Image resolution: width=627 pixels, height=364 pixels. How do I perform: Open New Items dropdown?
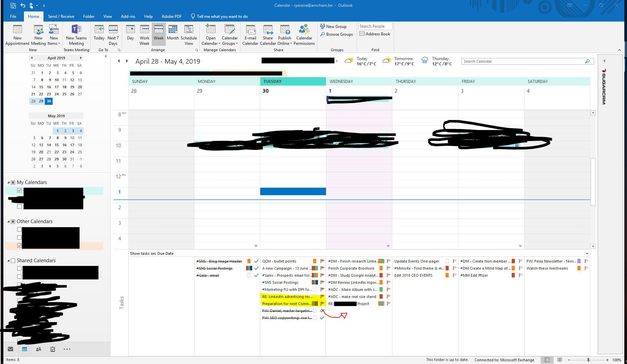click(54, 35)
